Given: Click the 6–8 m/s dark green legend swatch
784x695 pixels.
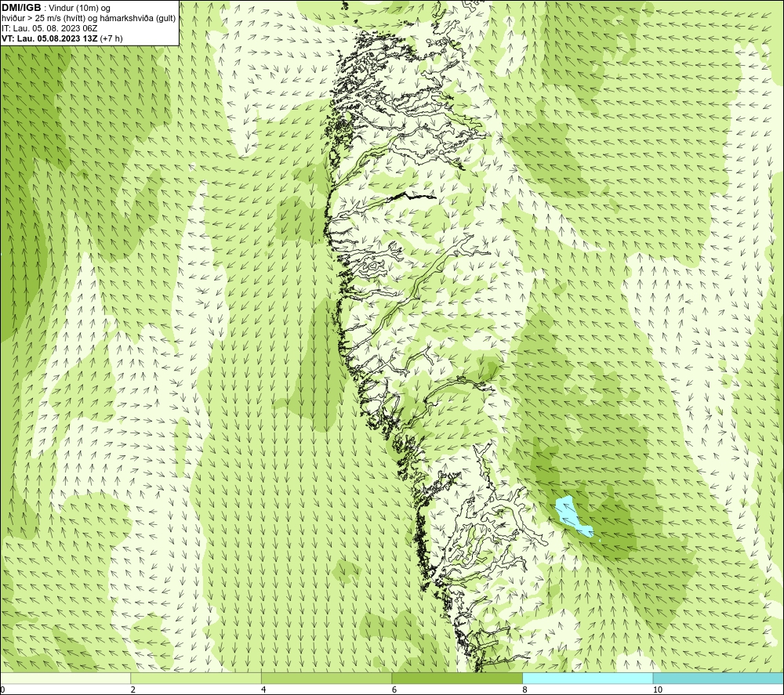Looking at the screenshot, I should point(457,678).
